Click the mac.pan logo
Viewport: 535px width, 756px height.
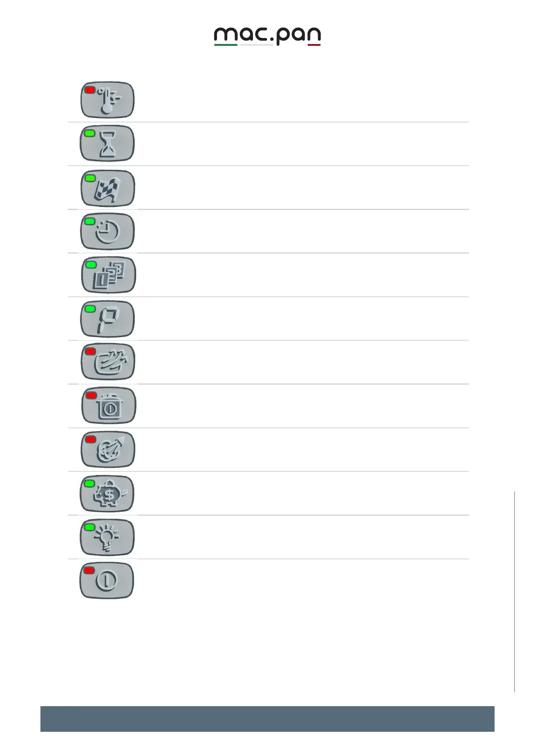point(267,36)
